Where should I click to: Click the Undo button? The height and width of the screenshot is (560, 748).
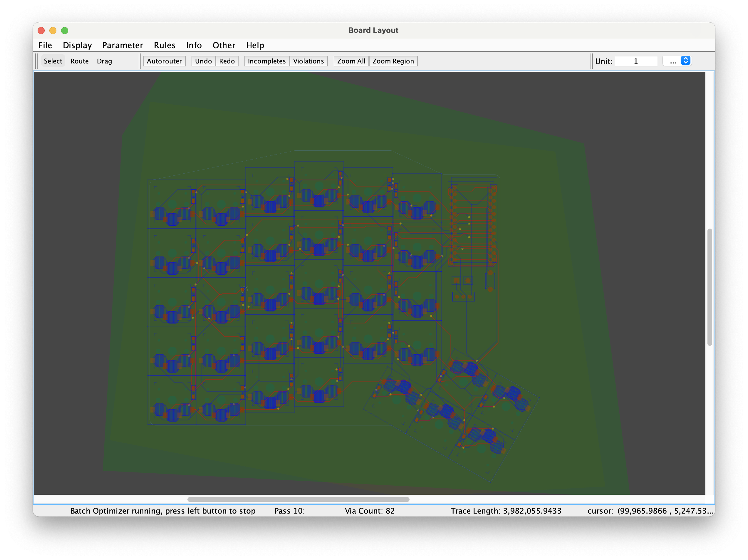click(x=203, y=61)
